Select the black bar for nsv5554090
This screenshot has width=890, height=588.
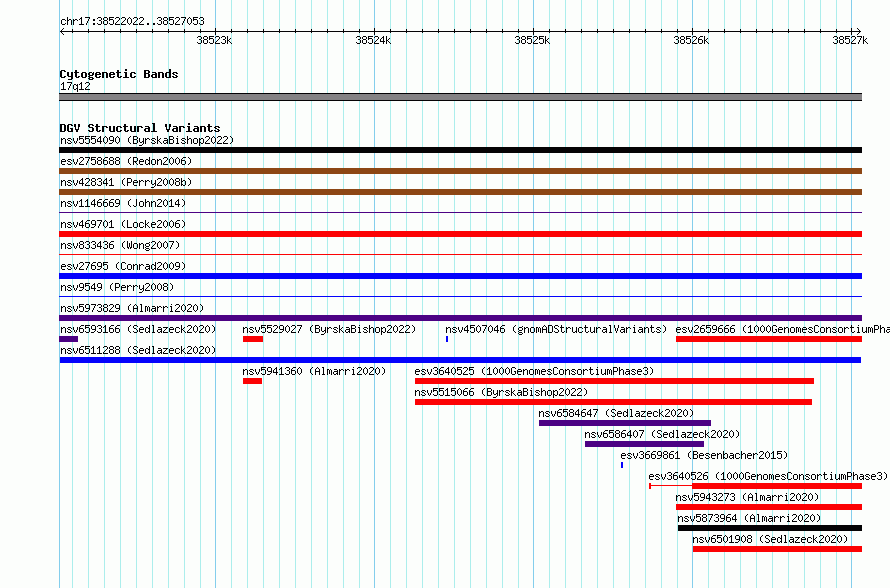(460, 150)
